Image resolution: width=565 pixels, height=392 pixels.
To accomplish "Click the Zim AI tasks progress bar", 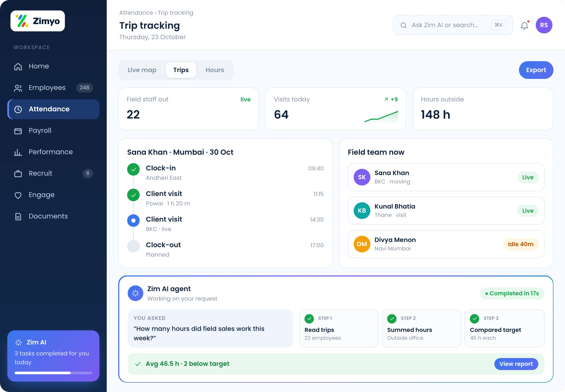I will (x=53, y=373).
